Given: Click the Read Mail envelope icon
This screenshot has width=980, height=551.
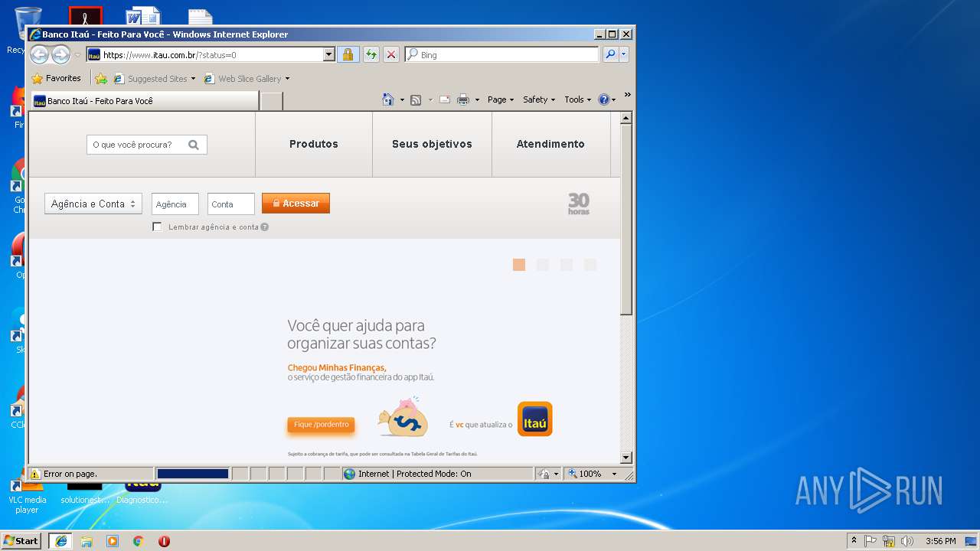Looking at the screenshot, I should (x=444, y=99).
